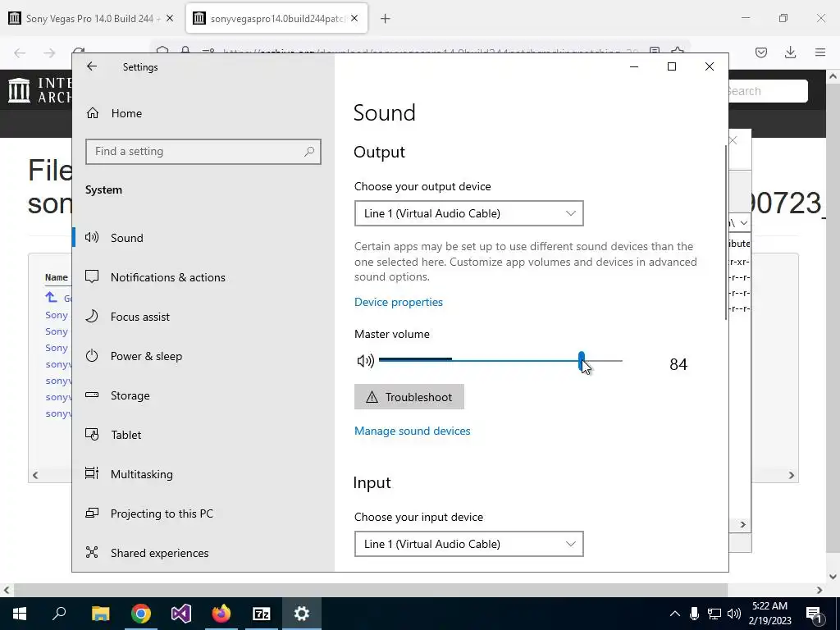Click page scroll-down arrow in browser
Viewport: 840px width, 630px height.
coord(833,577)
